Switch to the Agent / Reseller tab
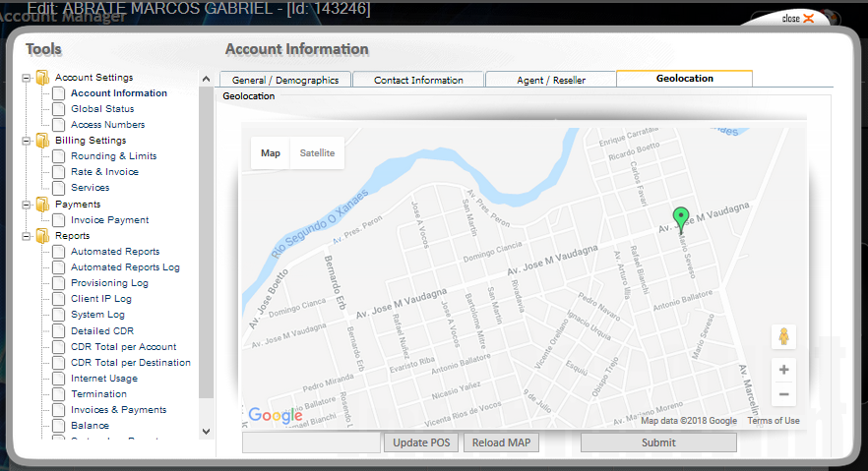 (x=551, y=80)
